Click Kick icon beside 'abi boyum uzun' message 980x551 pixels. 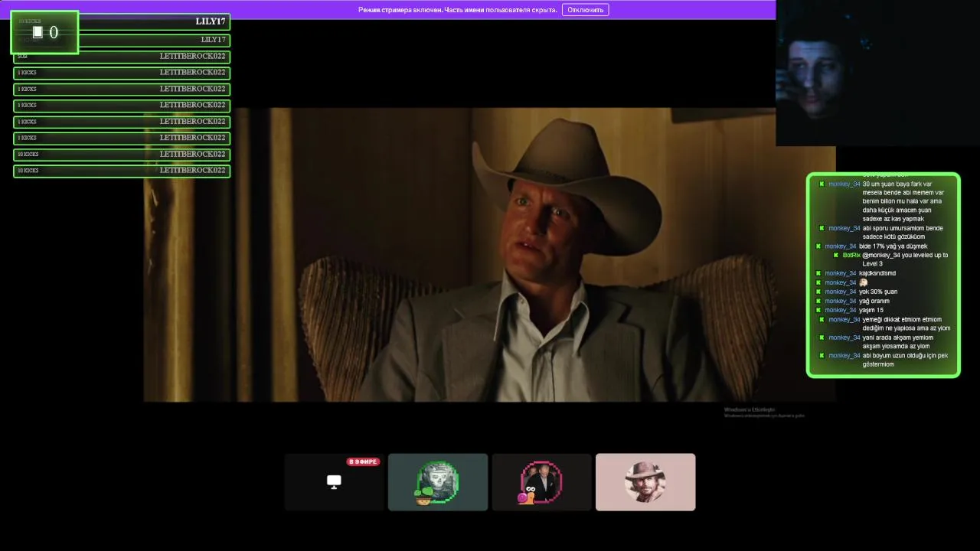pos(822,356)
